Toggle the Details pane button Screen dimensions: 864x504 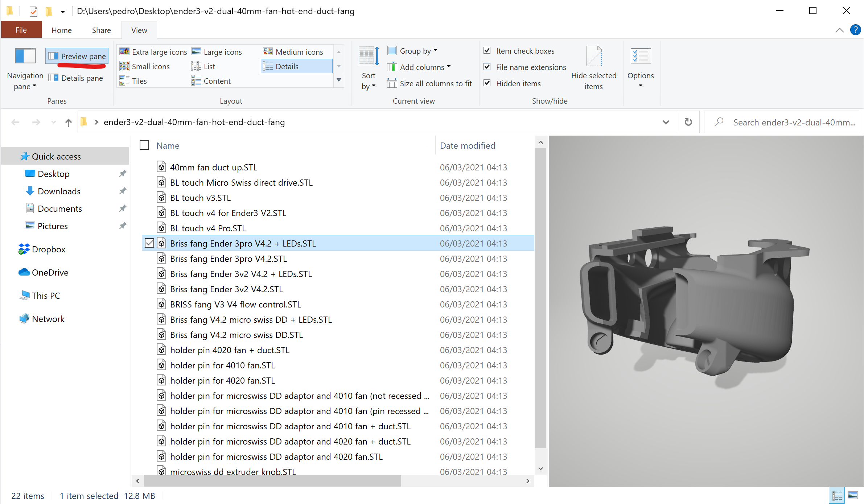point(76,78)
